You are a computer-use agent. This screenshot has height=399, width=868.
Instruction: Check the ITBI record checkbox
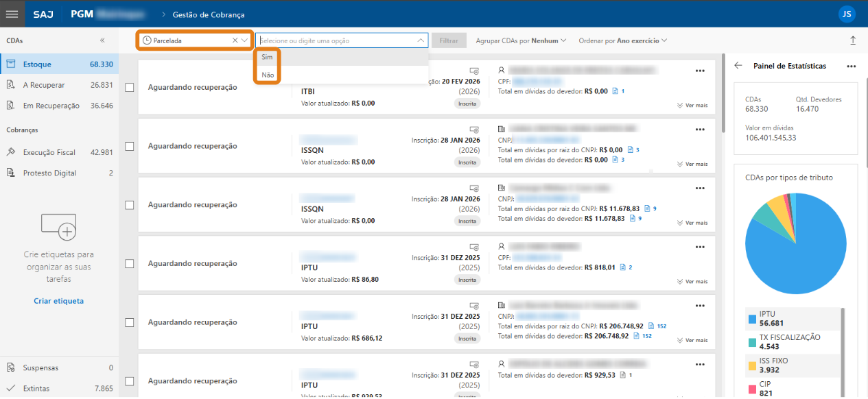129,87
